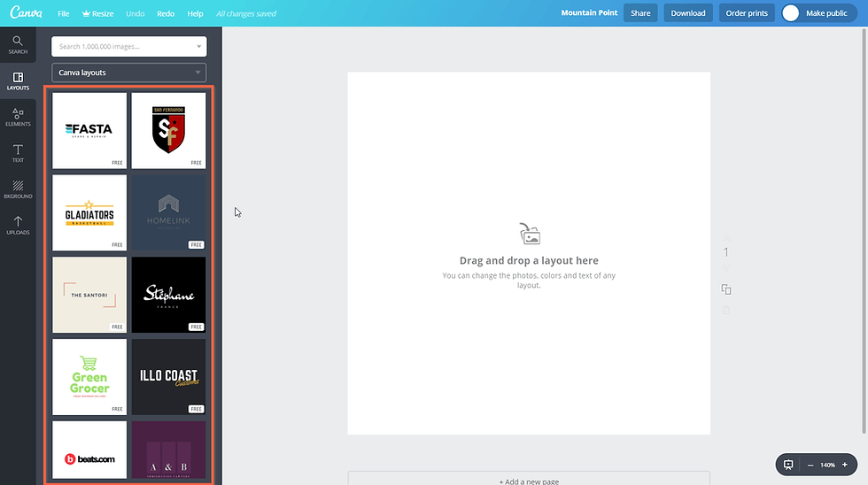Screen dimensions: 868x485
Task: Click the page scrollbar on right
Action: [864, 231]
